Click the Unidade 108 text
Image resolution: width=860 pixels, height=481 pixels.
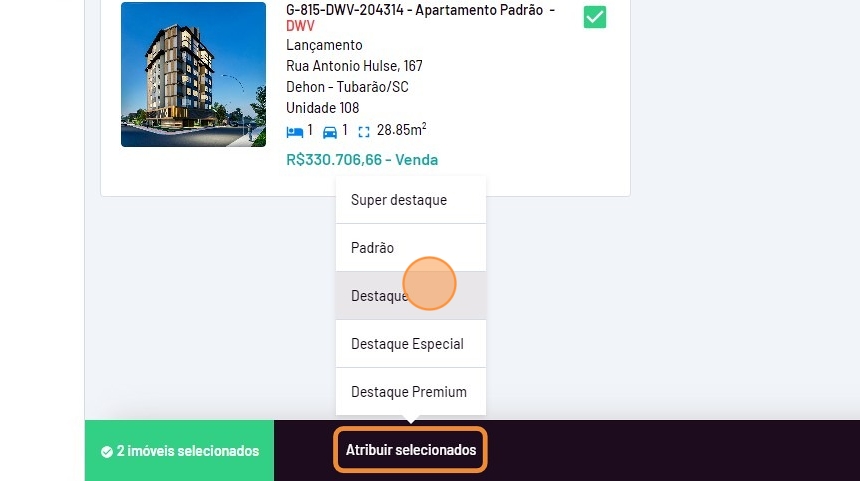point(322,108)
